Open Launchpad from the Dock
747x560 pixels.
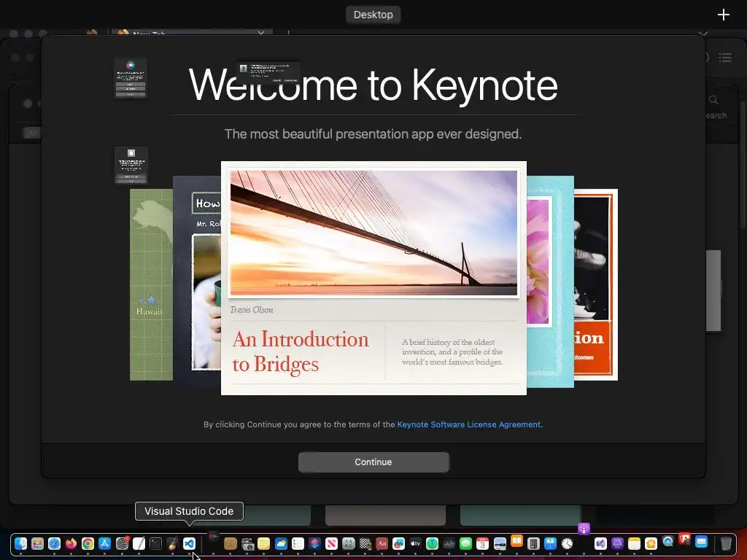37,543
